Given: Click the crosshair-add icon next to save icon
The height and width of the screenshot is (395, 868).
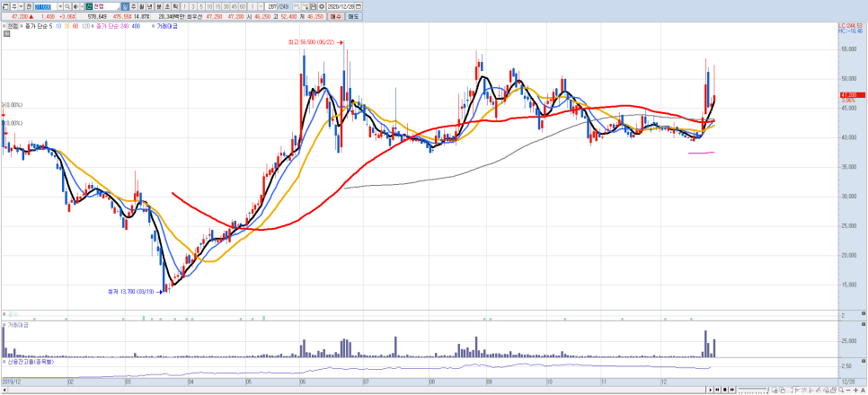Looking at the screenshot, I should click(305, 6).
